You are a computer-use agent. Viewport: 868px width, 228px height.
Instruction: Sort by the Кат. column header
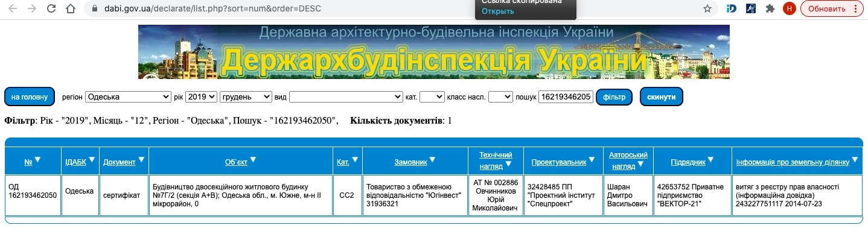(343, 162)
